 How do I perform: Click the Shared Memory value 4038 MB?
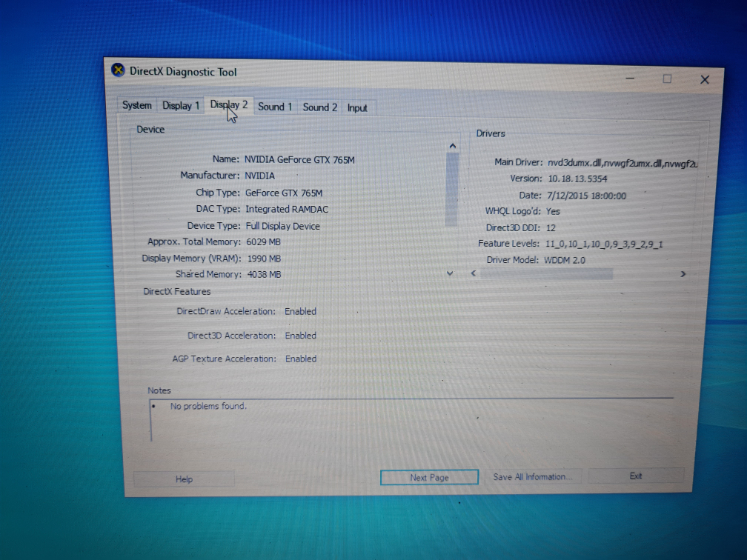click(264, 274)
